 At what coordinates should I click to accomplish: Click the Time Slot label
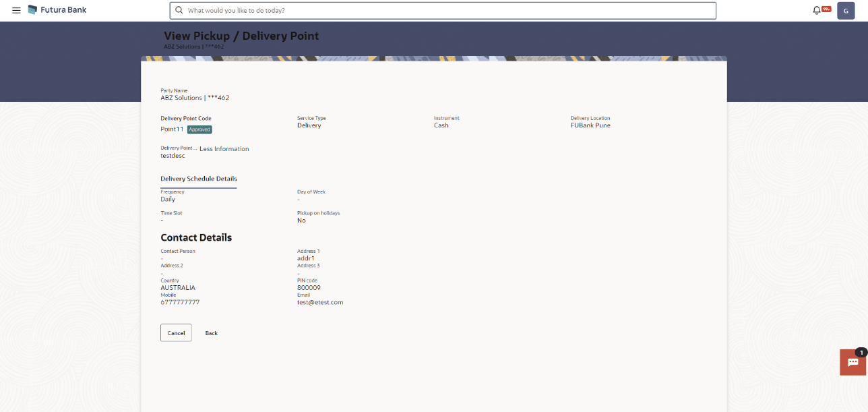click(x=171, y=213)
